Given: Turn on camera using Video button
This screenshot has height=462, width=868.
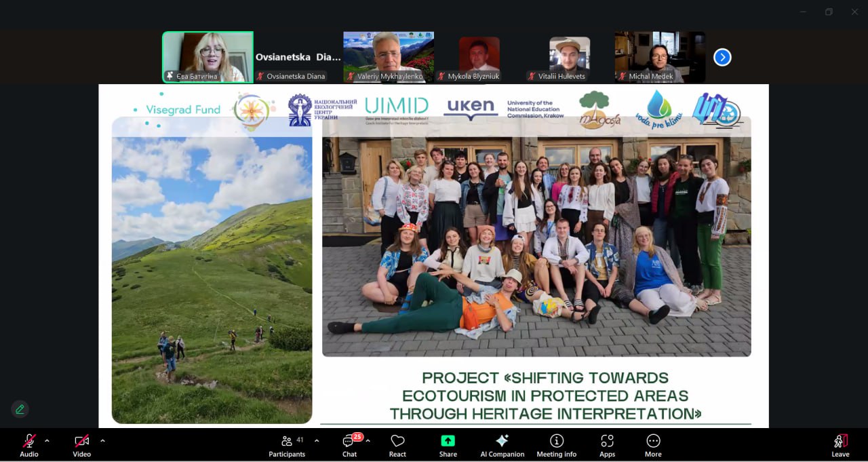Looking at the screenshot, I should 81,444.
